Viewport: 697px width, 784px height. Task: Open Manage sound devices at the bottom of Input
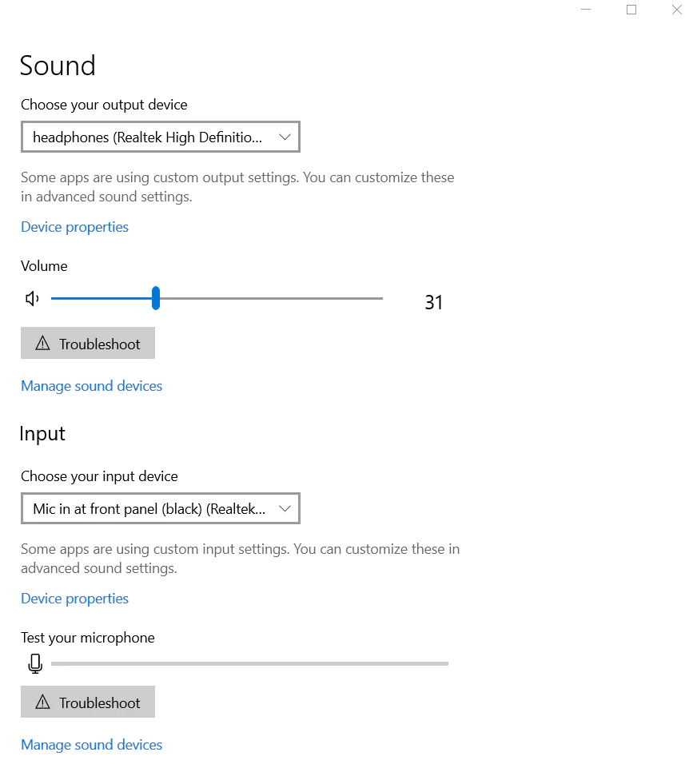[91, 745]
